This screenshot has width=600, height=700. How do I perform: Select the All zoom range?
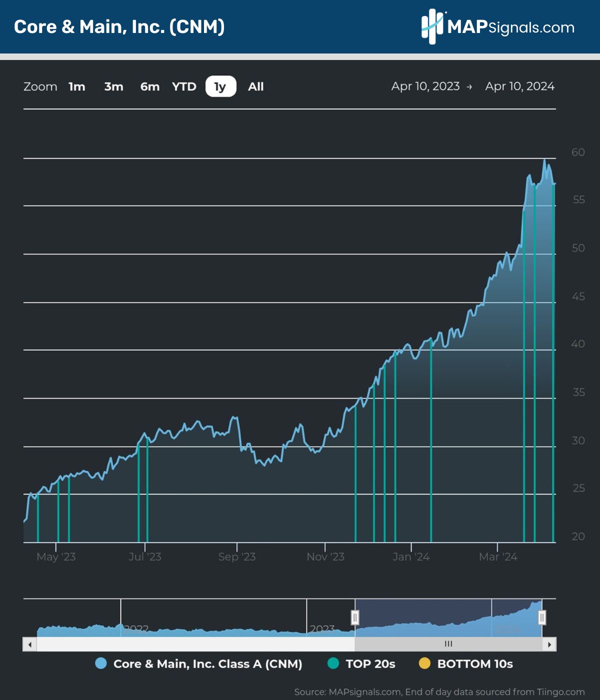pos(255,86)
